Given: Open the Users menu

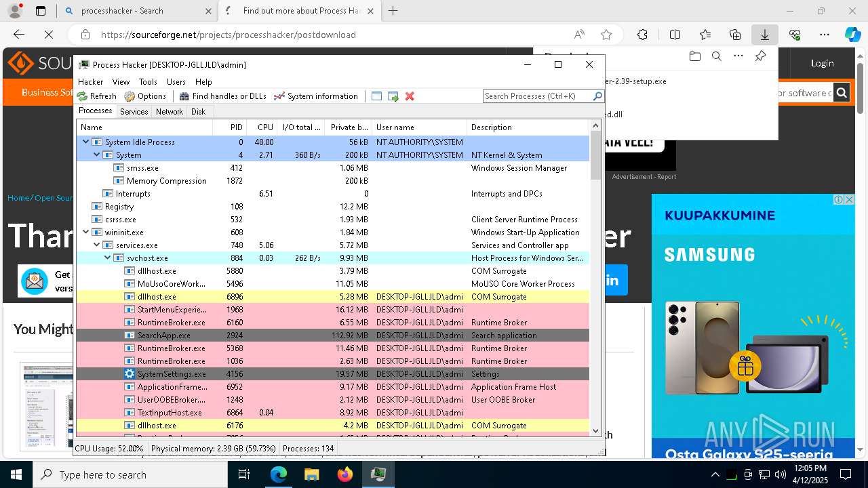Looking at the screenshot, I should click(176, 81).
